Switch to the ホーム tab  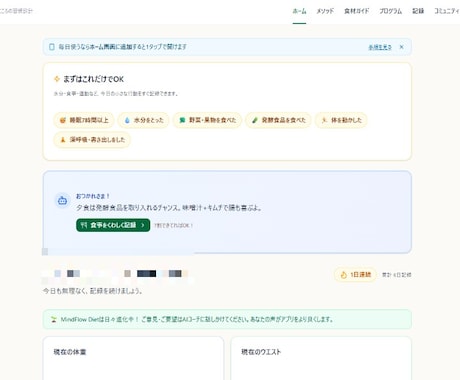point(299,11)
